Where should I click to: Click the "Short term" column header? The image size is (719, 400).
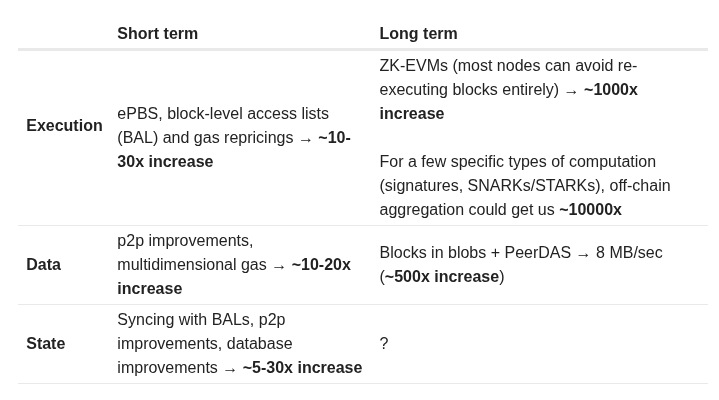coord(157,33)
